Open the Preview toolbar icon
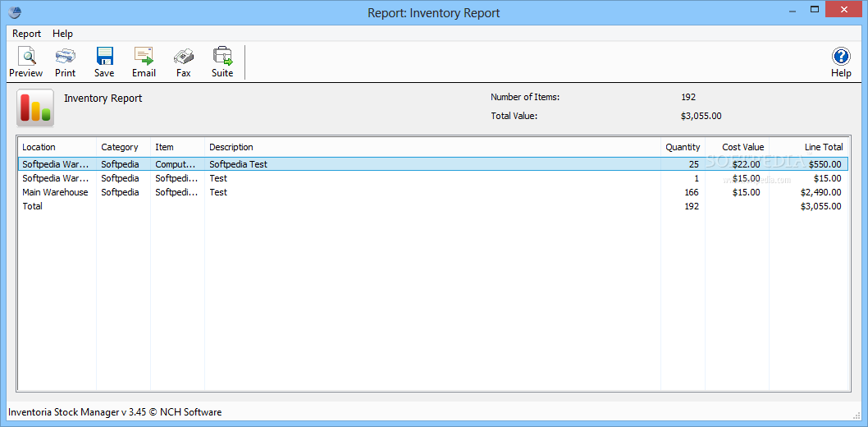This screenshot has height=427, width=868. point(25,62)
